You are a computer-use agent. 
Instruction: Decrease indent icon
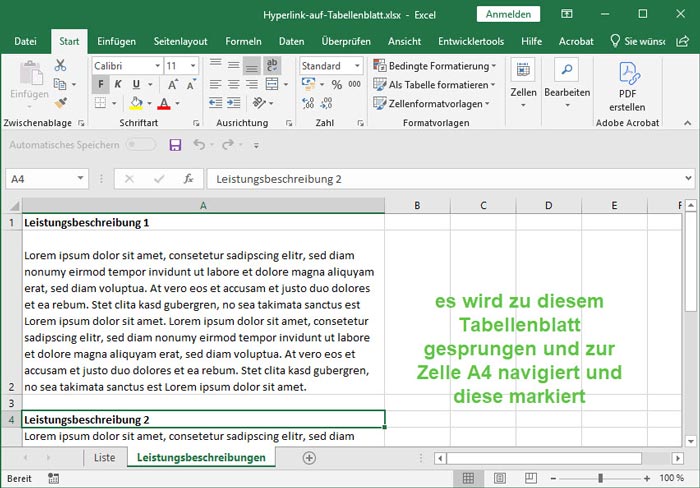pyautogui.click(x=216, y=103)
